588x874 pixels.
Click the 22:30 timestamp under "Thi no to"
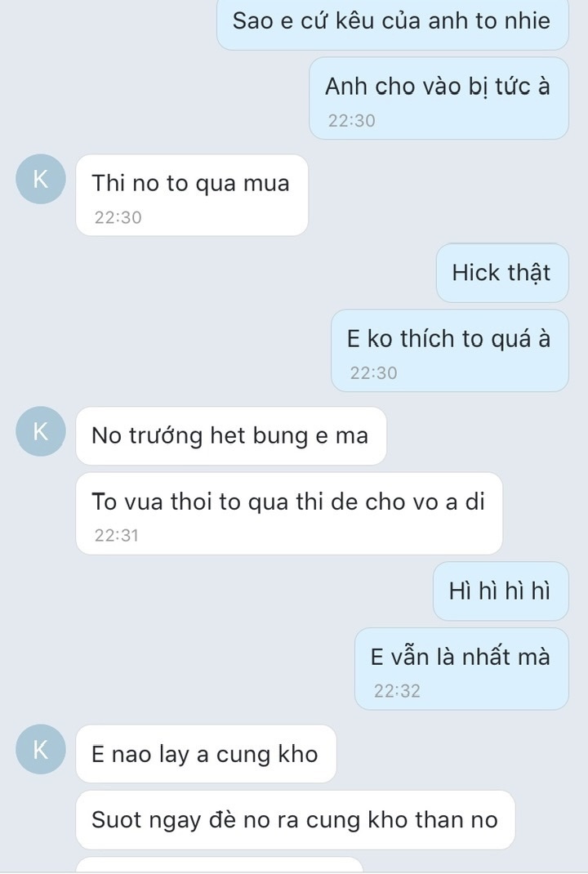[x=118, y=217]
